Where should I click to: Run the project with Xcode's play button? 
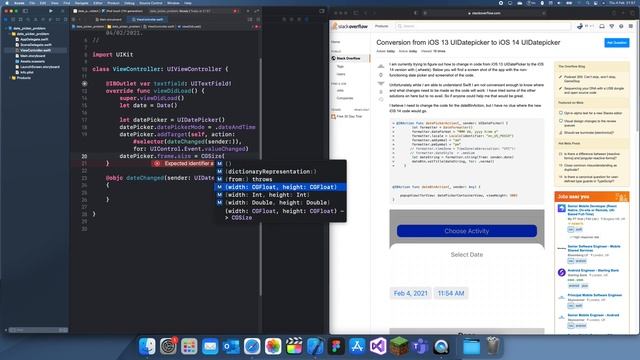point(51,11)
